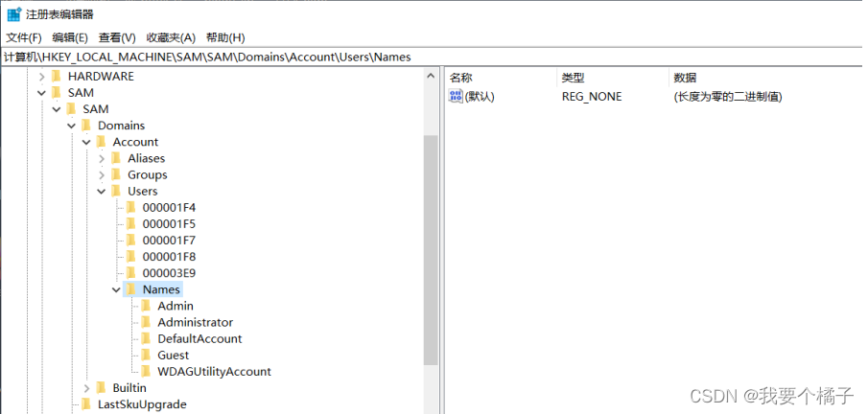Click the WDAGUtilityAccount folder icon

[146, 371]
